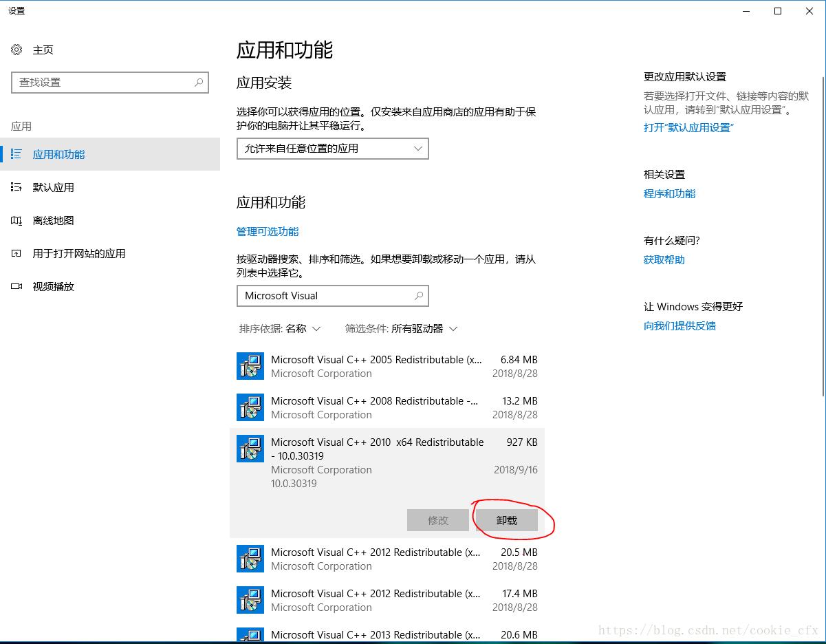
Task: Click the 离线地图 (Offline maps) sidebar icon
Action: tap(17, 220)
